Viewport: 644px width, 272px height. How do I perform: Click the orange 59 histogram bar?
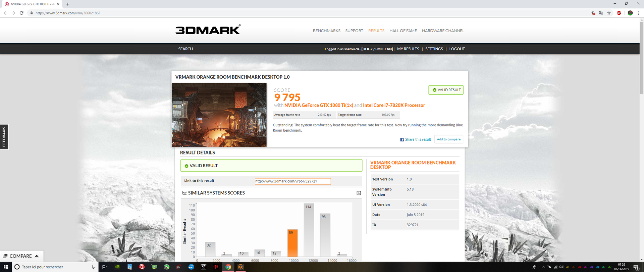(x=292, y=243)
